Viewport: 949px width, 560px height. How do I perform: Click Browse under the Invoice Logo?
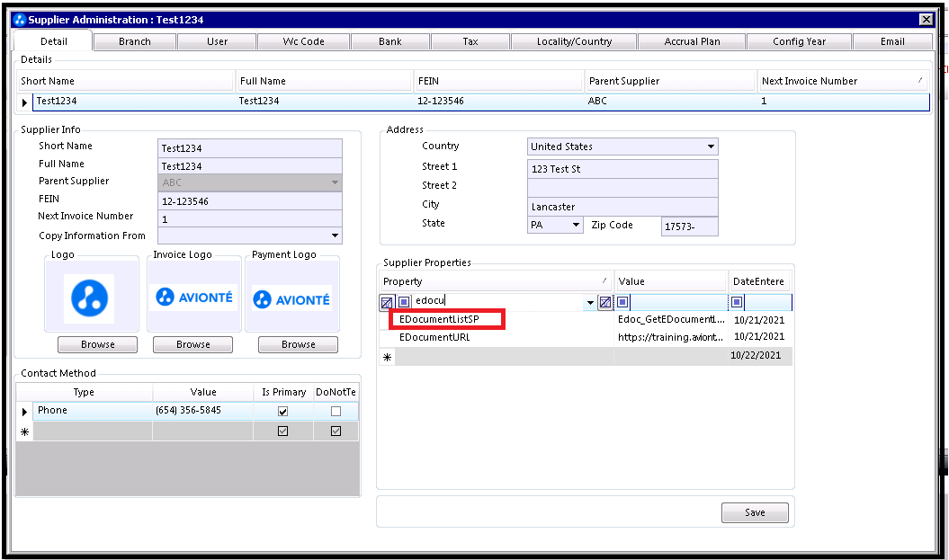[193, 344]
